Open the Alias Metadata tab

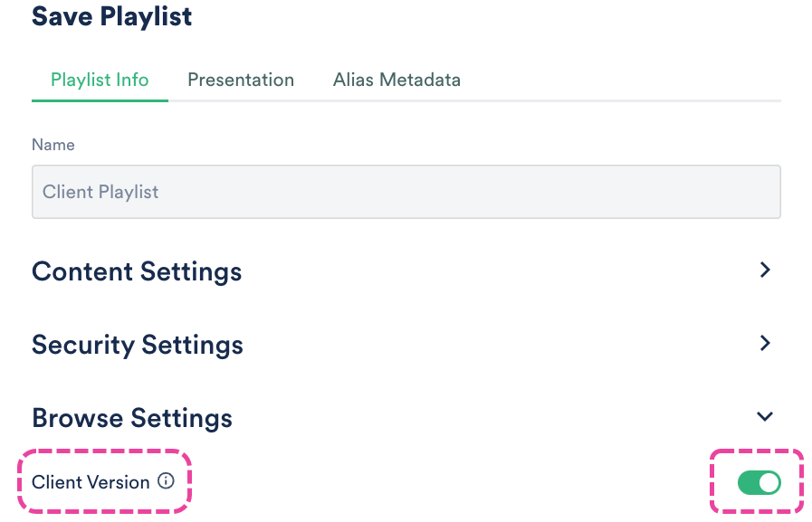[x=396, y=80]
